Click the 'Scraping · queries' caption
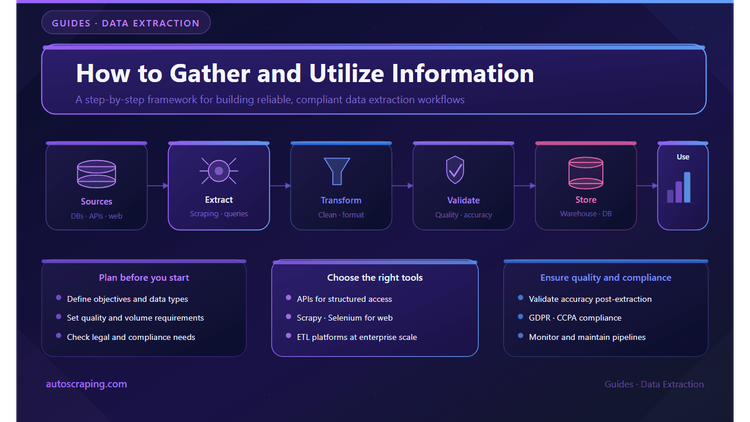This screenshot has height=422, width=750. pos(219,214)
